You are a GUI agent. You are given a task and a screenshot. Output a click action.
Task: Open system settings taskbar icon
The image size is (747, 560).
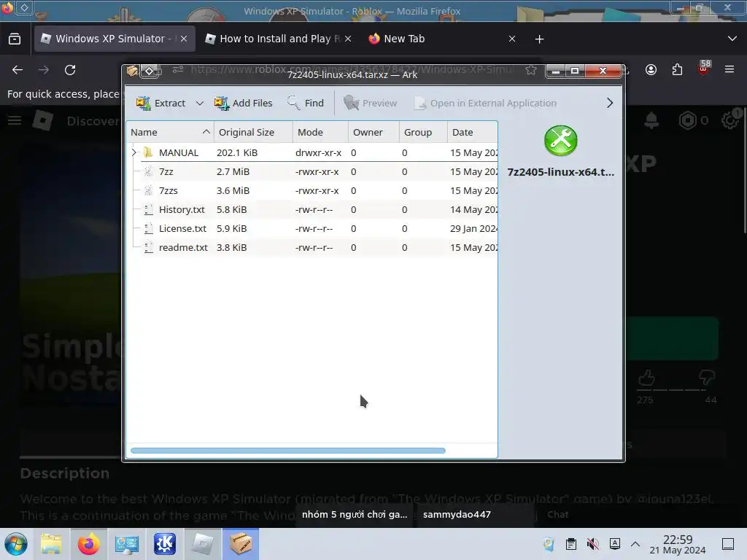127,544
